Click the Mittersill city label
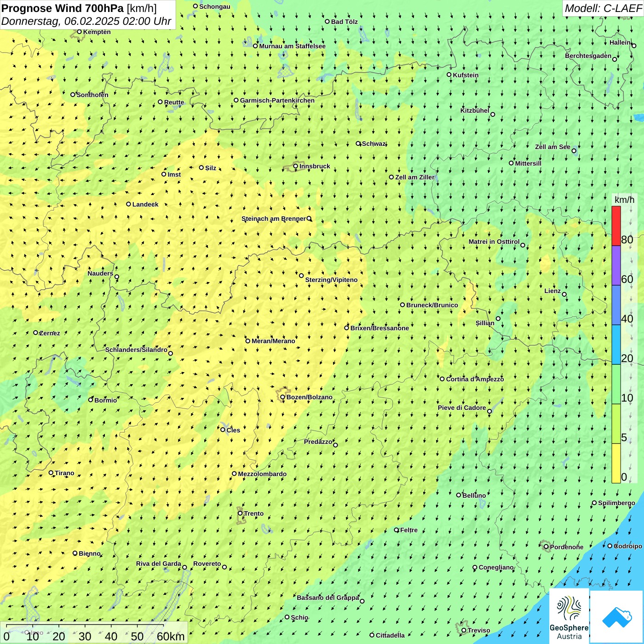The height and width of the screenshot is (644, 644). tap(528, 163)
